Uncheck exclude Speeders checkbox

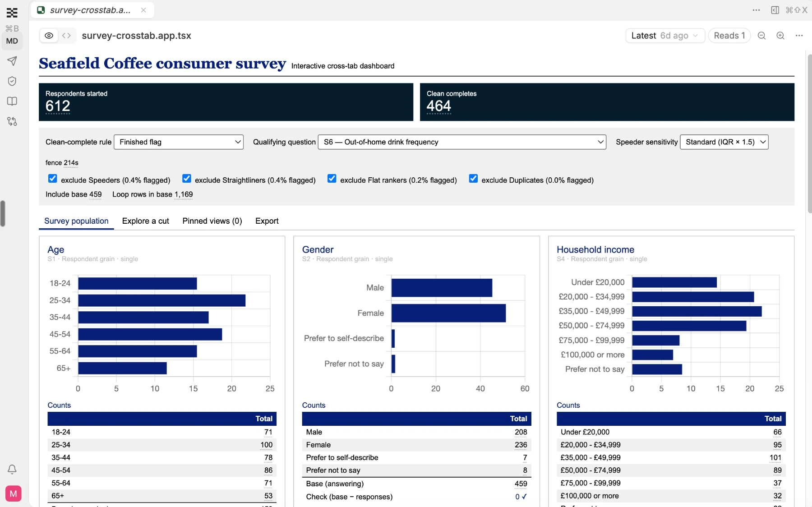tap(52, 179)
